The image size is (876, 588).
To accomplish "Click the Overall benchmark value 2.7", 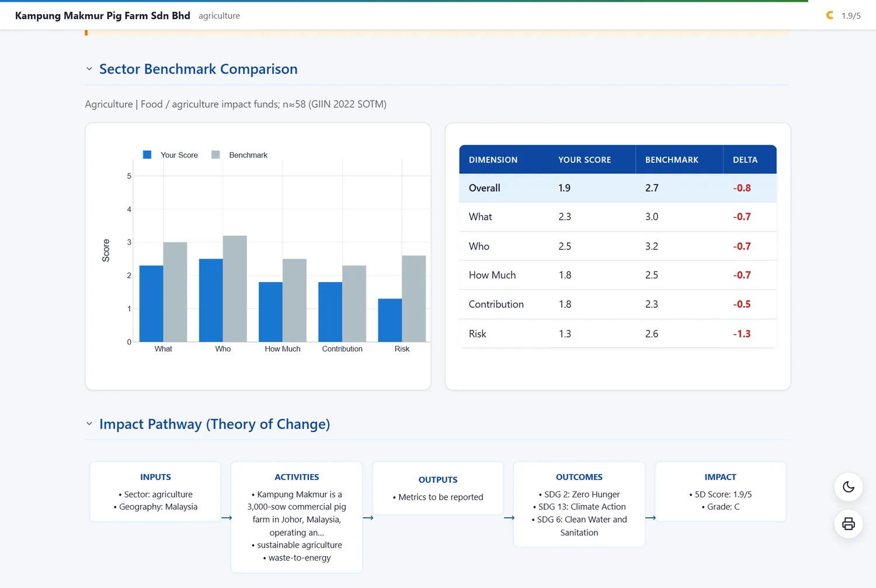I will tap(652, 188).
